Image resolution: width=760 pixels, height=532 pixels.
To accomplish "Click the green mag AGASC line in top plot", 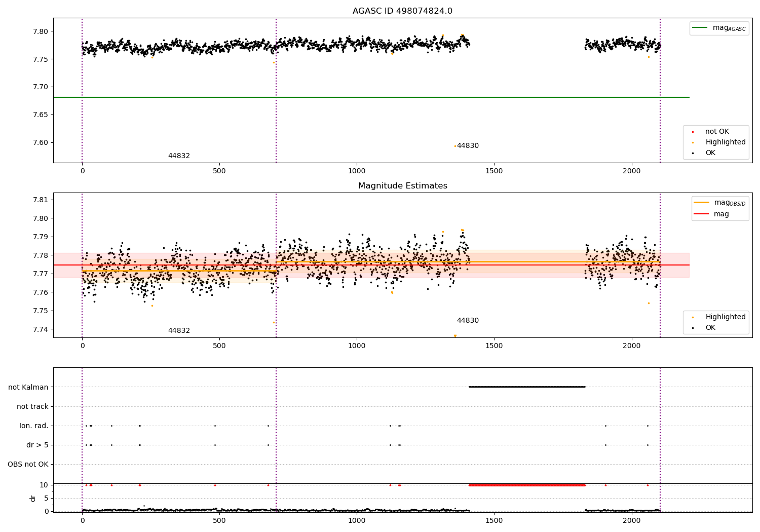I will [371, 97].
